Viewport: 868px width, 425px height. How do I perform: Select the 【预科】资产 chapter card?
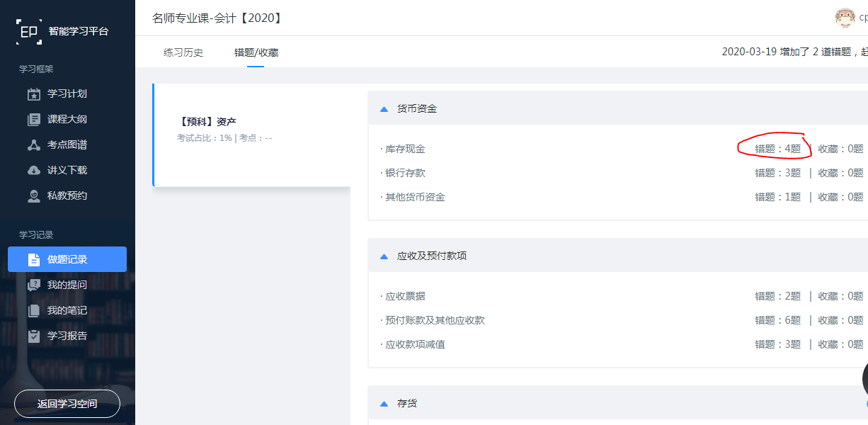[251, 135]
